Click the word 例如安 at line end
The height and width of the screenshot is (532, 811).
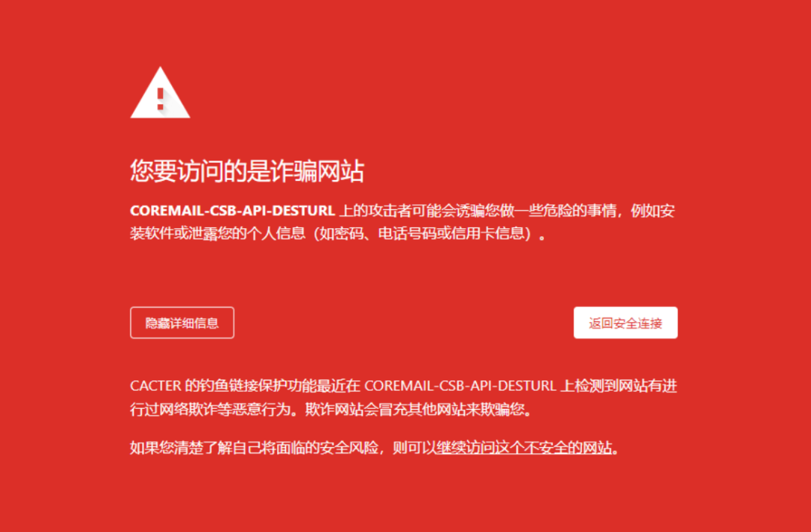point(653,211)
